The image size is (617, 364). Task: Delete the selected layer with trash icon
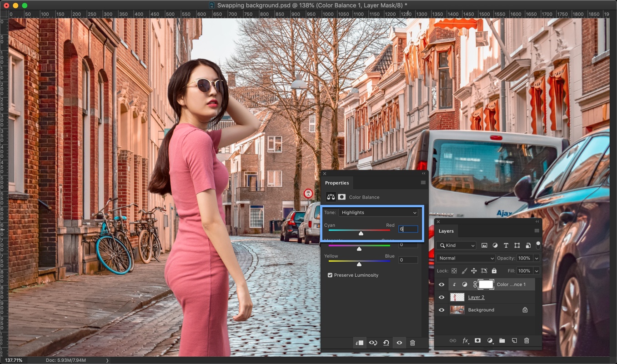click(527, 340)
